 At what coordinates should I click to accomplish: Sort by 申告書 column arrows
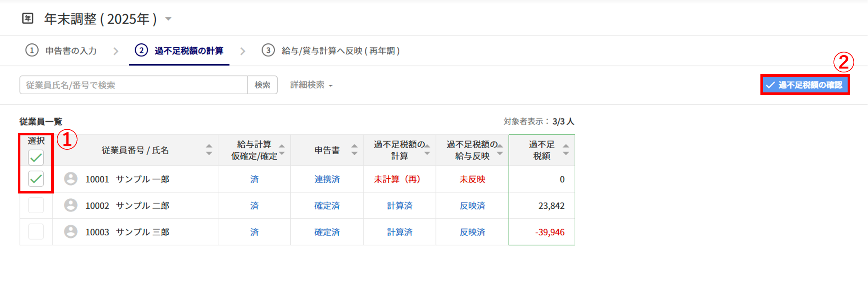pyautogui.click(x=354, y=150)
